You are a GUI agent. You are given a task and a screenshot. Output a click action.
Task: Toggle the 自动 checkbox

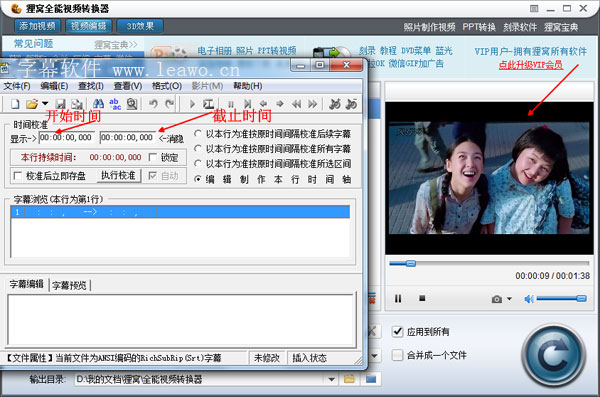point(153,176)
